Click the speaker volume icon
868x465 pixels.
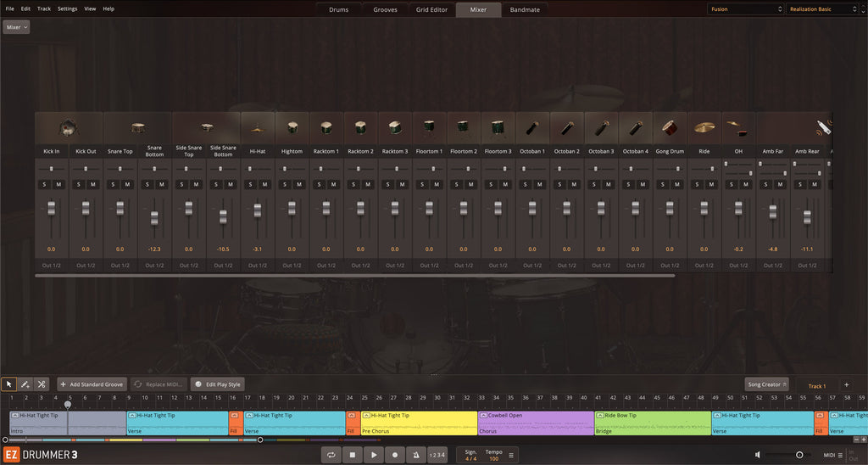pos(757,456)
